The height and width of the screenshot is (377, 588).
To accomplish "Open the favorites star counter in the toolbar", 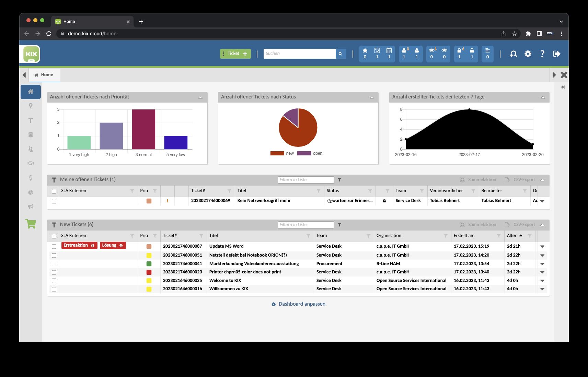I will (365, 54).
